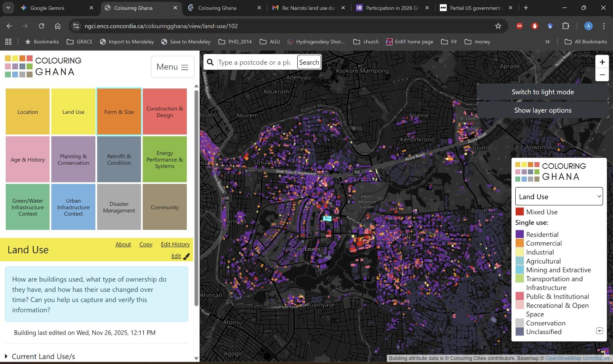Click the Gmail icon in the browser toolbar

[x=519, y=26]
